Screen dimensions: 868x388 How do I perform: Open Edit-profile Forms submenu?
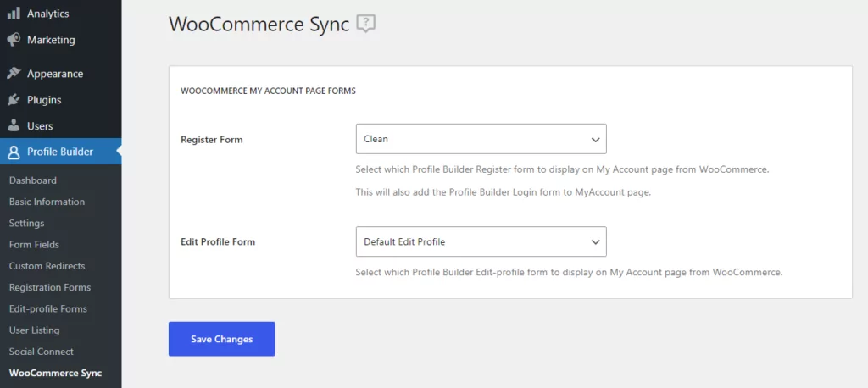pyautogui.click(x=48, y=309)
